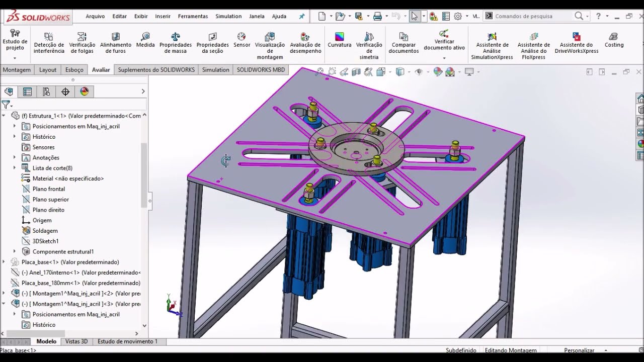
Task: Open the Editar menu
Action: pos(120,16)
